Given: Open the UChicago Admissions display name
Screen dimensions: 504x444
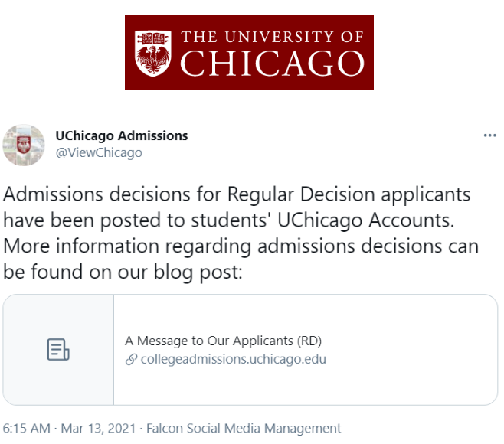Looking at the screenshot, I should [122, 135].
